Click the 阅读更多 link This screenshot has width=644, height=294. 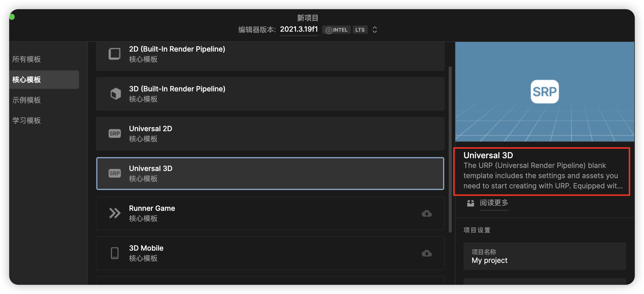pyautogui.click(x=494, y=203)
